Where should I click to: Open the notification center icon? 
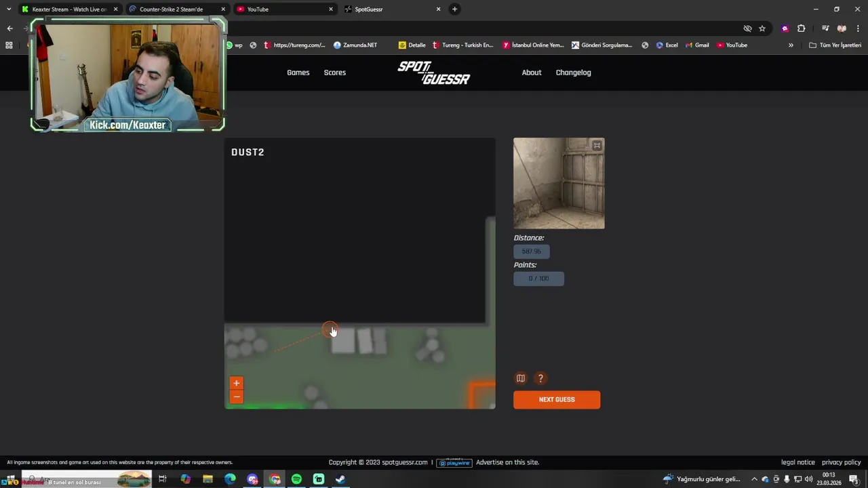pyautogui.click(x=854, y=479)
